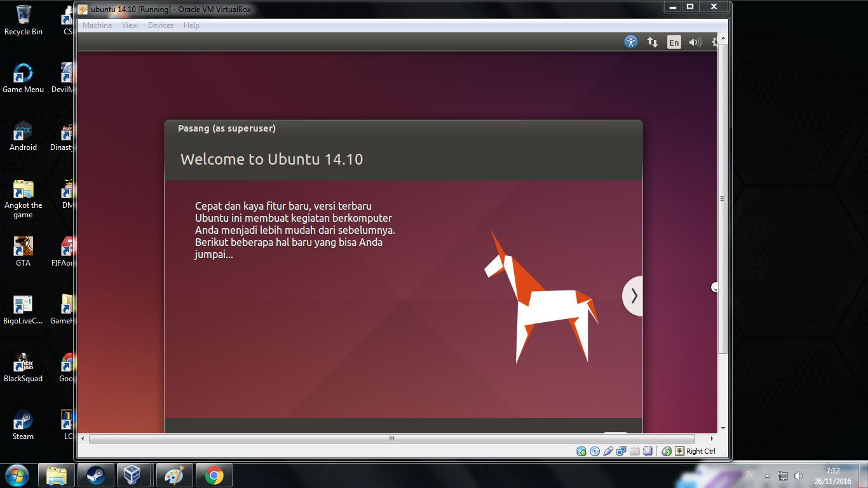Image resolution: width=868 pixels, height=488 pixels.
Task: Click the video capture status icon
Action: pos(648,451)
